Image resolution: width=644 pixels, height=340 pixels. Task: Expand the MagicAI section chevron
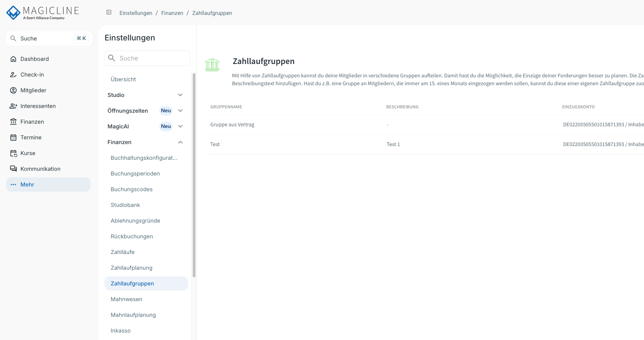pos(180,126)
